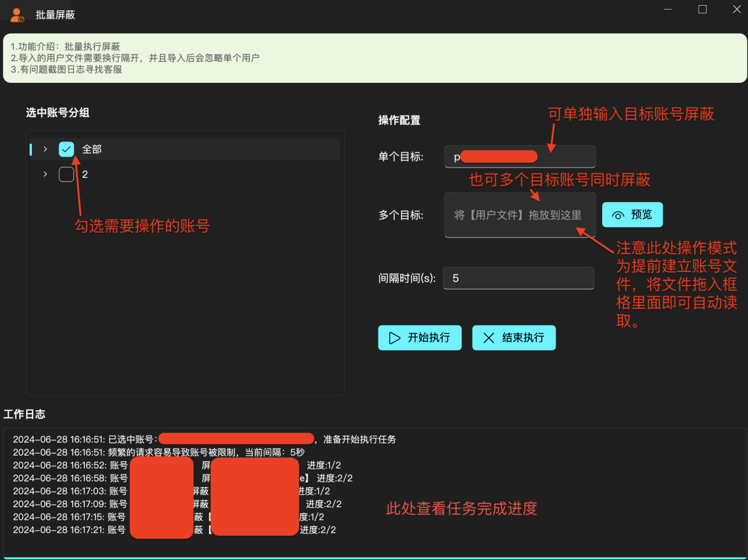748x560 pixels.
Task: Click the log entry timestamped 16:17:03
Action: point(171,491)
